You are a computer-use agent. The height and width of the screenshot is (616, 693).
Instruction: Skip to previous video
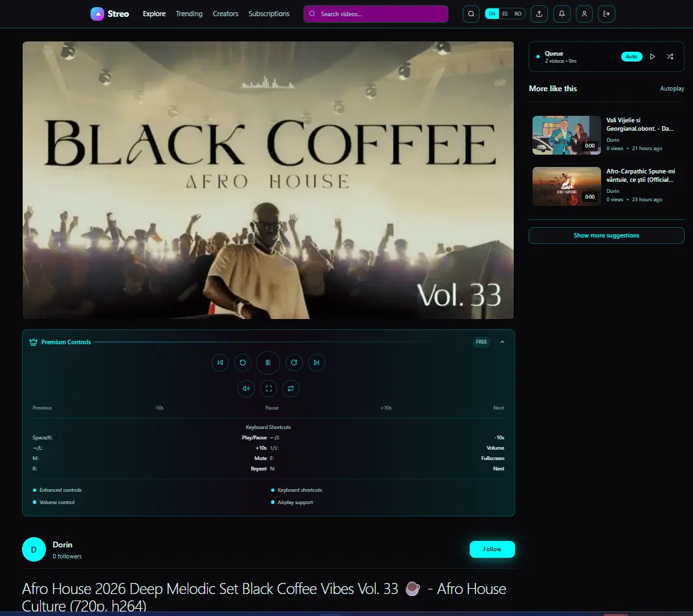point(220,363)
